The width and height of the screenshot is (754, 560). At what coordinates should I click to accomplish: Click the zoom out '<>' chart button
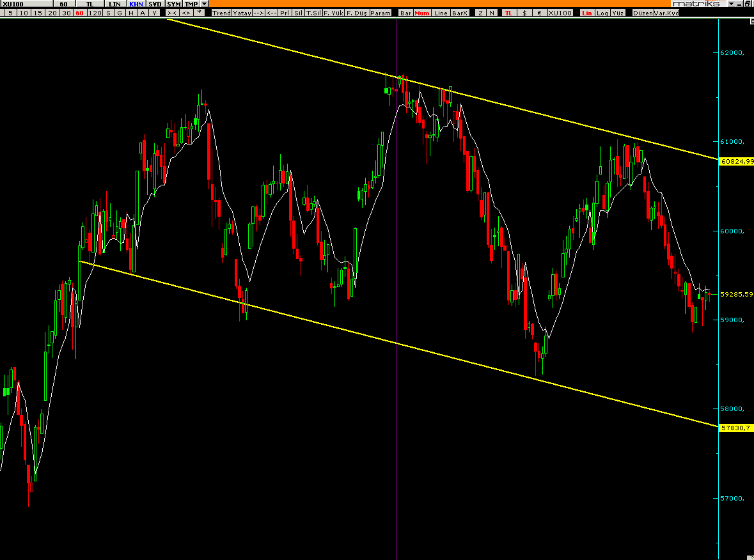pyautogui.click(x=185, y=13)
